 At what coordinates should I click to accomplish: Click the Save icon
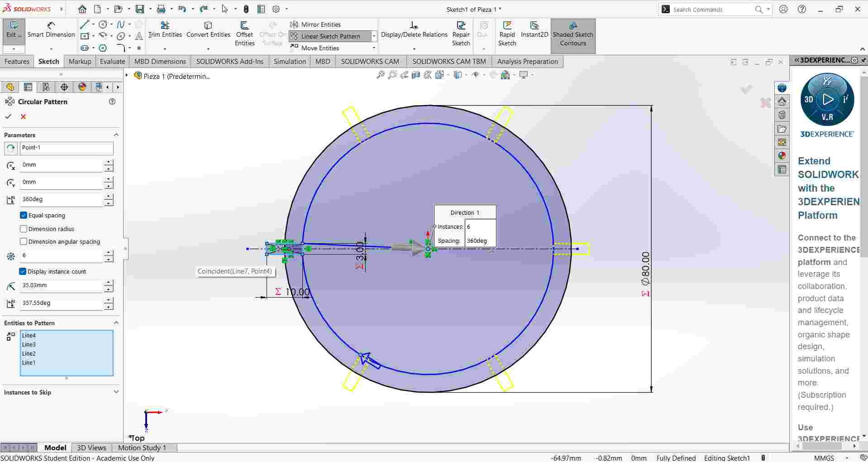click(x=139, y=9)
